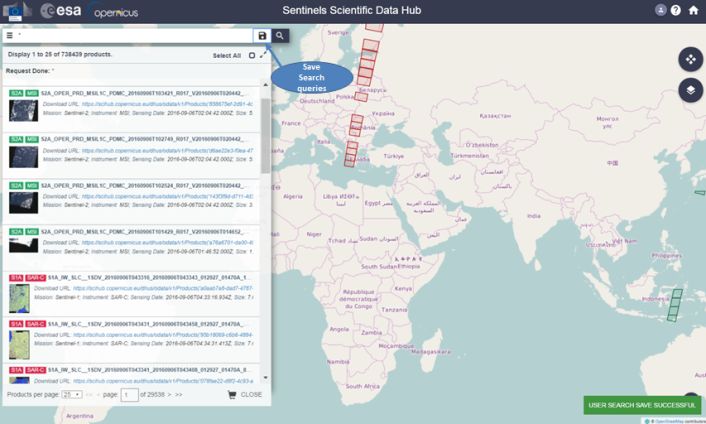Select product title S1A_IW_SLC T043316

147,278
